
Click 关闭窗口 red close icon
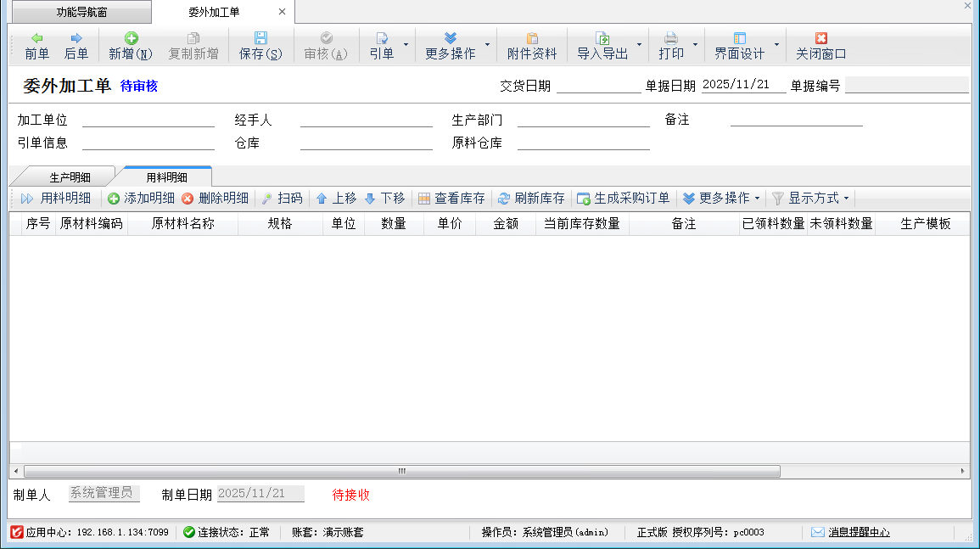tap(820, 38)
